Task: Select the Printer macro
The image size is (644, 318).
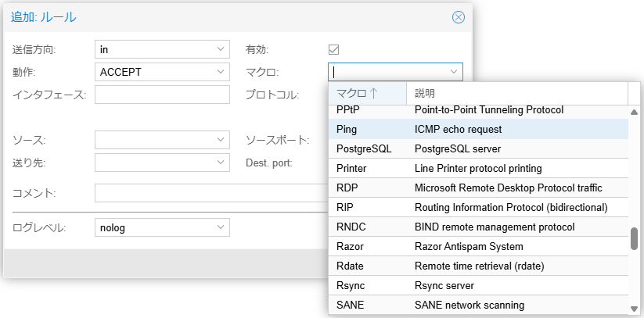Action: pyautogui.click(x=478, y=168)
